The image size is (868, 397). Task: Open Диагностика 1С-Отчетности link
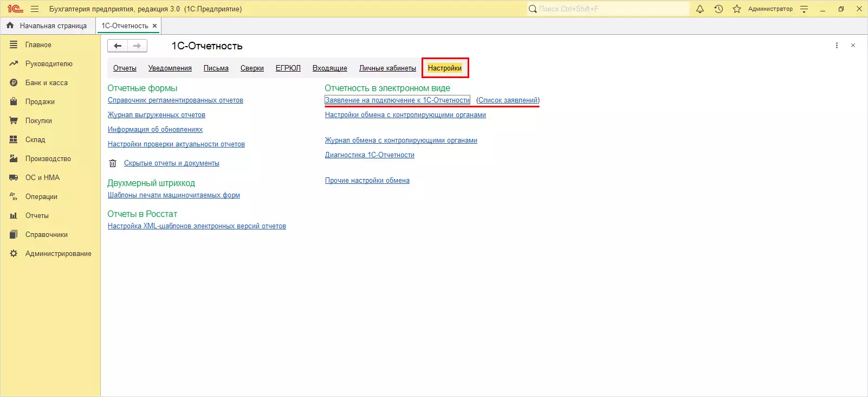(x=370, y=155)
